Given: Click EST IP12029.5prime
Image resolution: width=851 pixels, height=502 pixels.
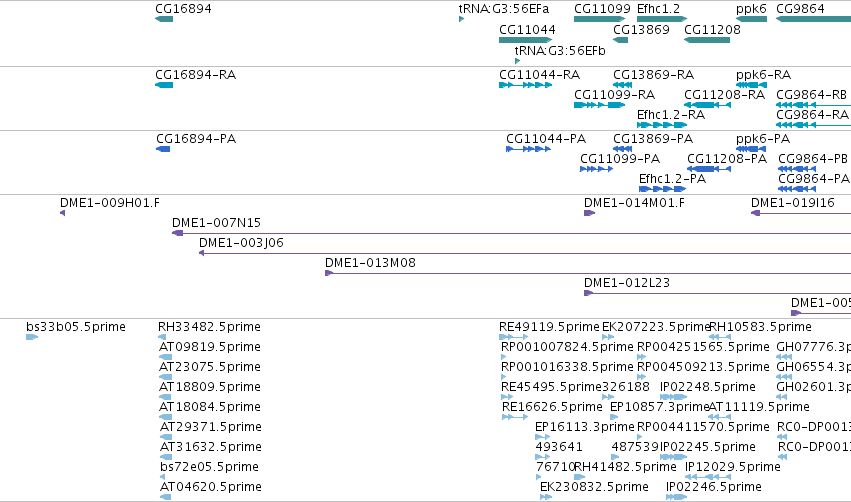Looking at the screenshot, I should coord(733,467).
